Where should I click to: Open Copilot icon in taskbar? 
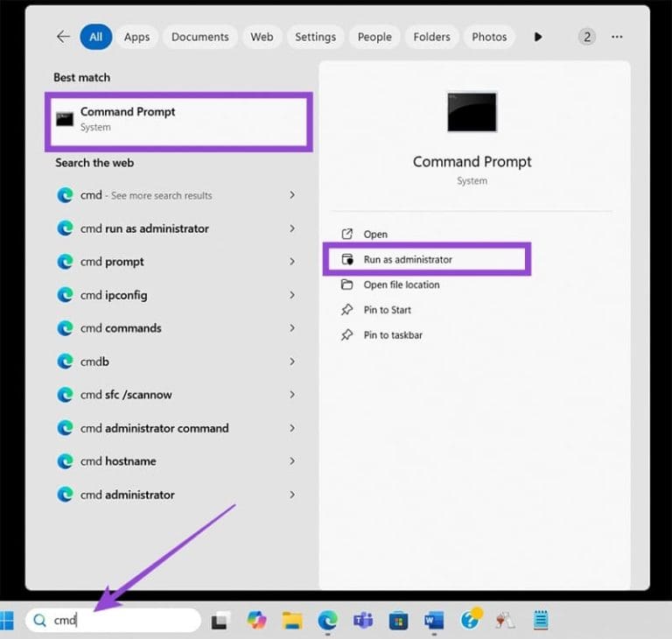256,621
